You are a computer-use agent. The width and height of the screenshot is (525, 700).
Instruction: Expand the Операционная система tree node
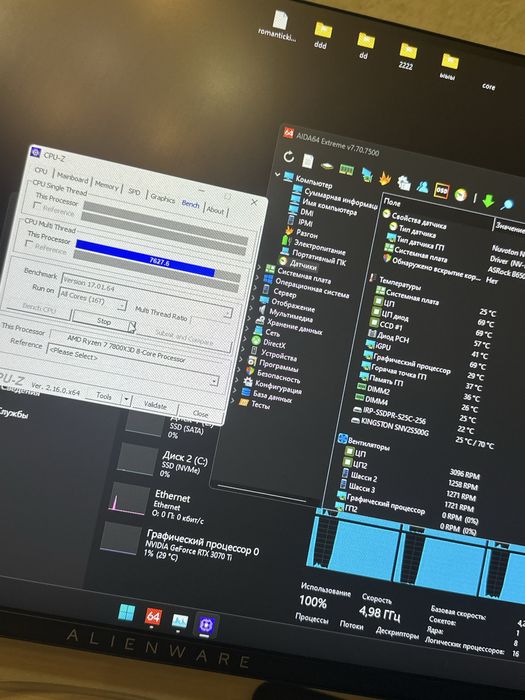click(257, 277)
